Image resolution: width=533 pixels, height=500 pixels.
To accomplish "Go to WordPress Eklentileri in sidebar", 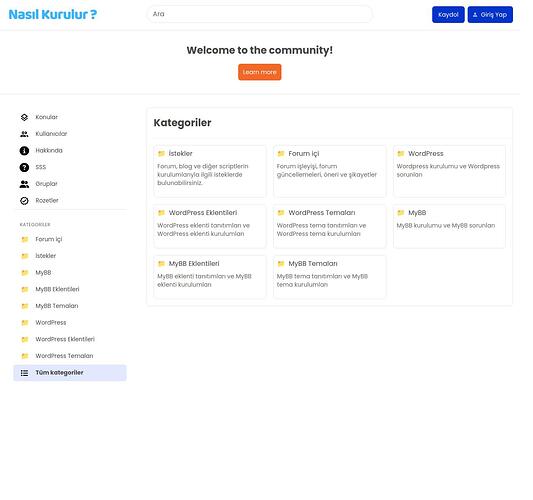I will tap(70, 339).
